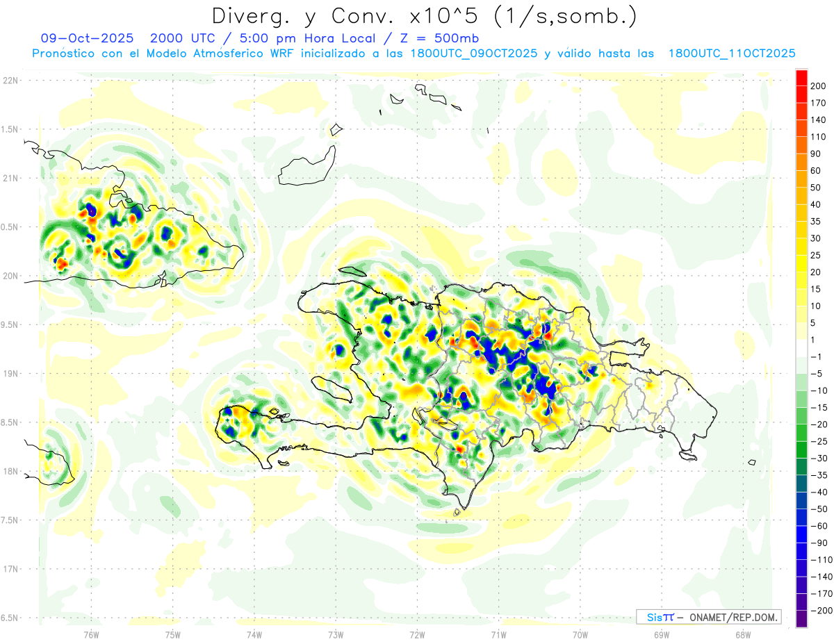This screenshot has width=834, height=644.
Task: Click the white swatch between 1 and -1
Action: [801, 348]
